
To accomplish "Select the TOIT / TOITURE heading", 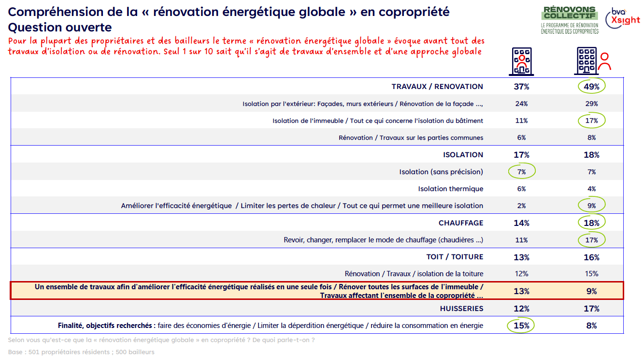I will click(x=455, y=257).
